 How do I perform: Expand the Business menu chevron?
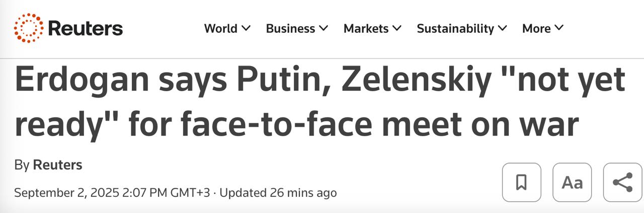(324, 28)
